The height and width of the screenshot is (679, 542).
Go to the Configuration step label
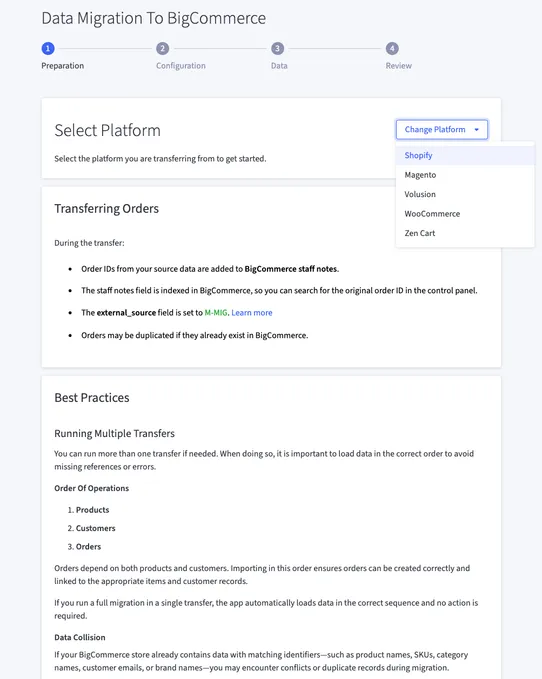pyautogui.click(x=181, y=66)
